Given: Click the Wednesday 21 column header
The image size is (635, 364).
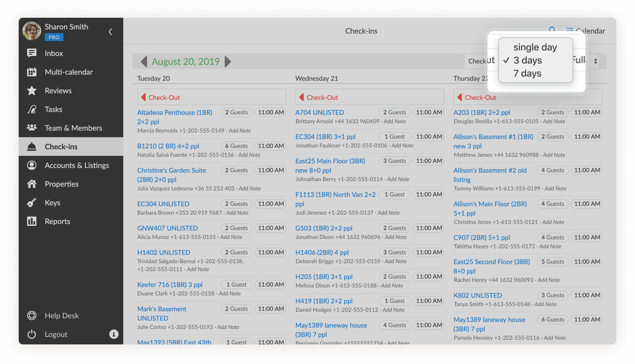Looking at the screenshot, I should point(317,78).
